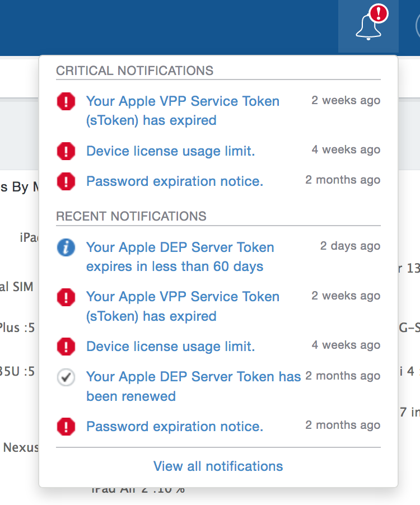Screen dimensions: 420x505
Task: Click the '2 days ago' timestamp on DEP notification
Action: pyautogui.click(x=349, y=246)
